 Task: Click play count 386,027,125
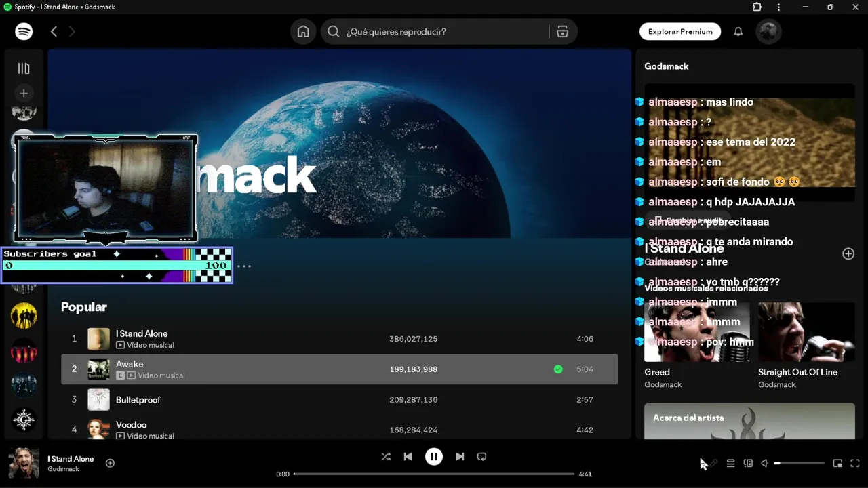[x=413, y=339]
